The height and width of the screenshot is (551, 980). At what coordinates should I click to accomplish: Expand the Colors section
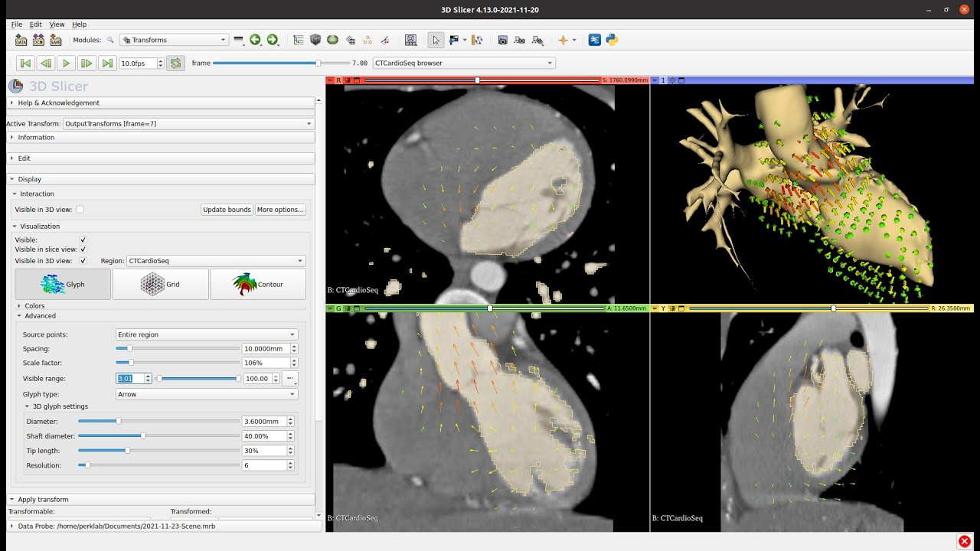point(34,305)
